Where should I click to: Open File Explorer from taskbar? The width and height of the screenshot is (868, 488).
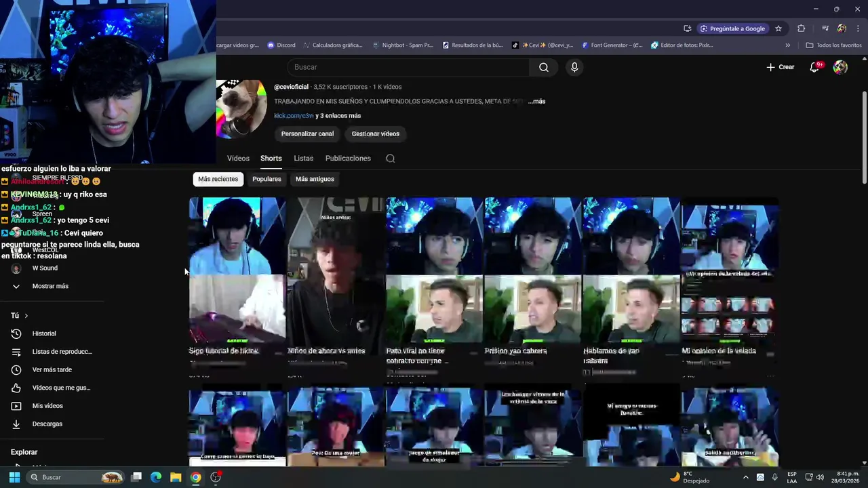[x=176, y=477]
